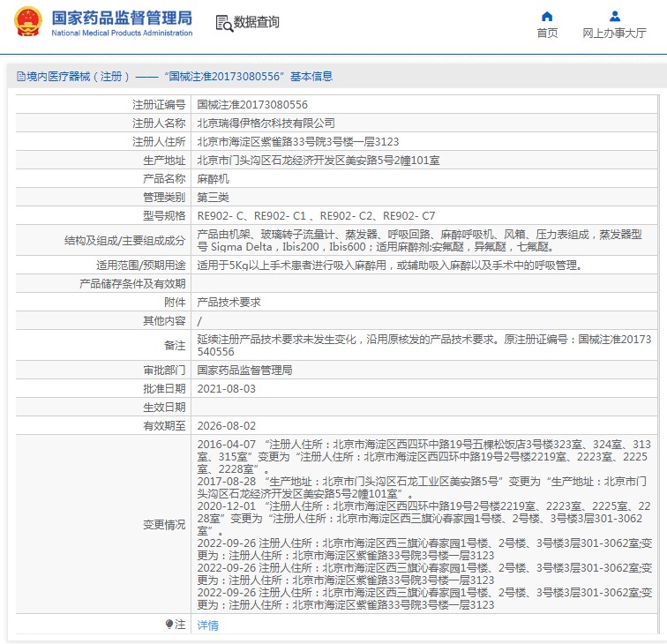Click the 其他内容 label

(x=164, y=321)
